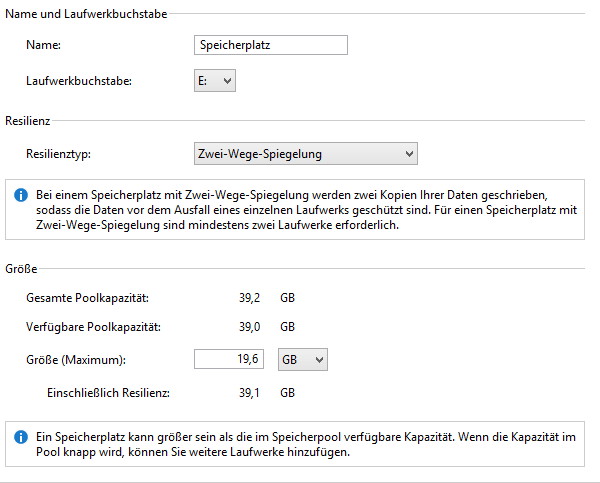Screen dimensions: 600x483
Task: Click the info icon next to the pool capacity note
Action: pos(21,437)
